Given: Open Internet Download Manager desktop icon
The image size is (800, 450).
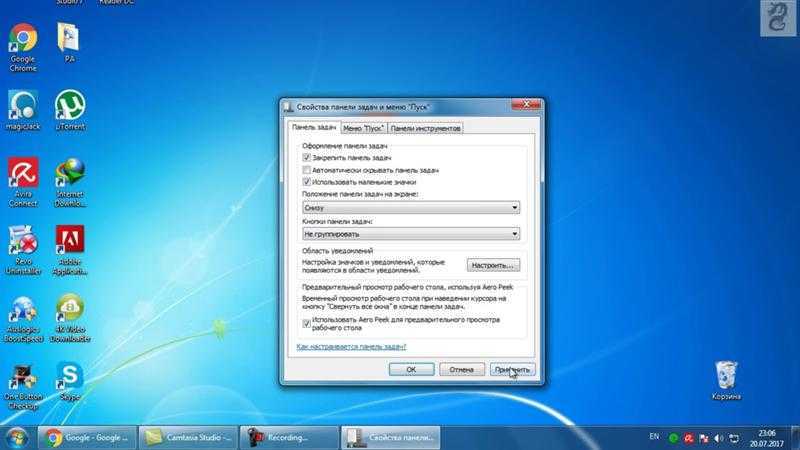Looking at the screenshot, I should tap(70, 182).
